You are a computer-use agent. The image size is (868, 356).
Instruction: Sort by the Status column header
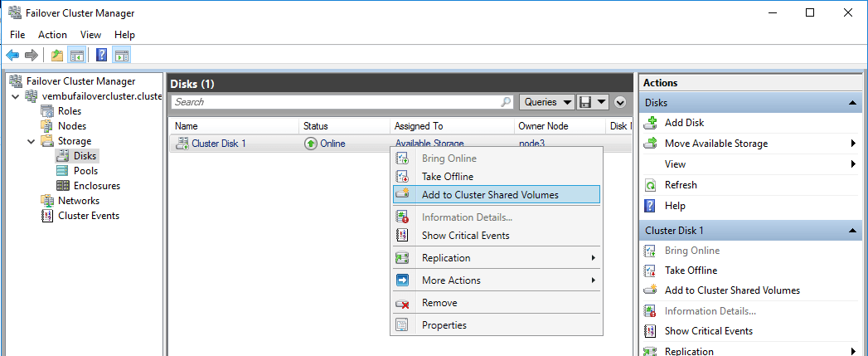[x=344, y=126]
